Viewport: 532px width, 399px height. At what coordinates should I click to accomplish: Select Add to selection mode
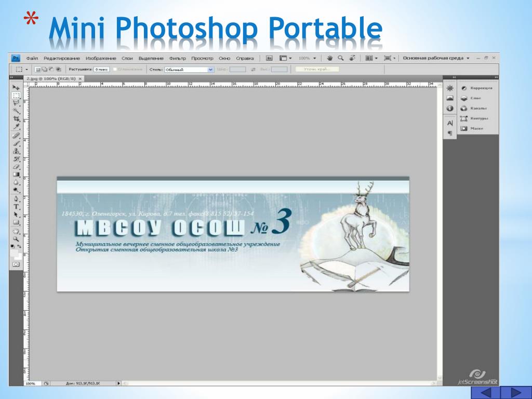pyautogui.click(x=45, y=69)
